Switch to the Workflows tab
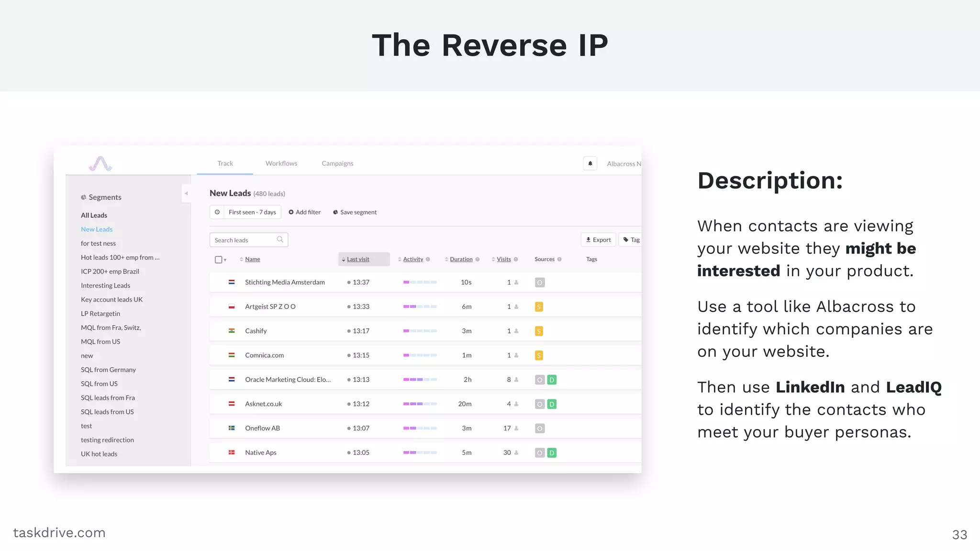The width and height of the screenshot is (980, 551). pos(281,163)
